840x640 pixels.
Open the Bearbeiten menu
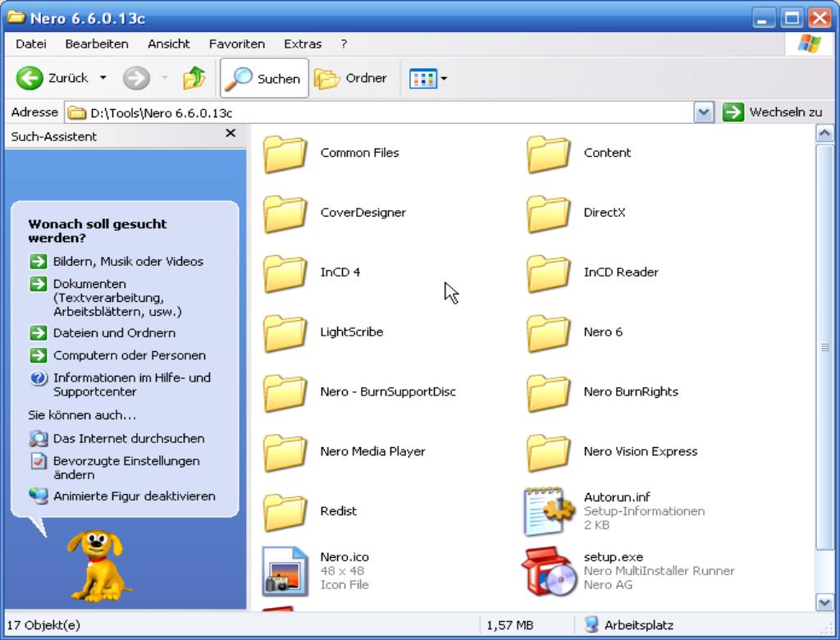(97, 44)
